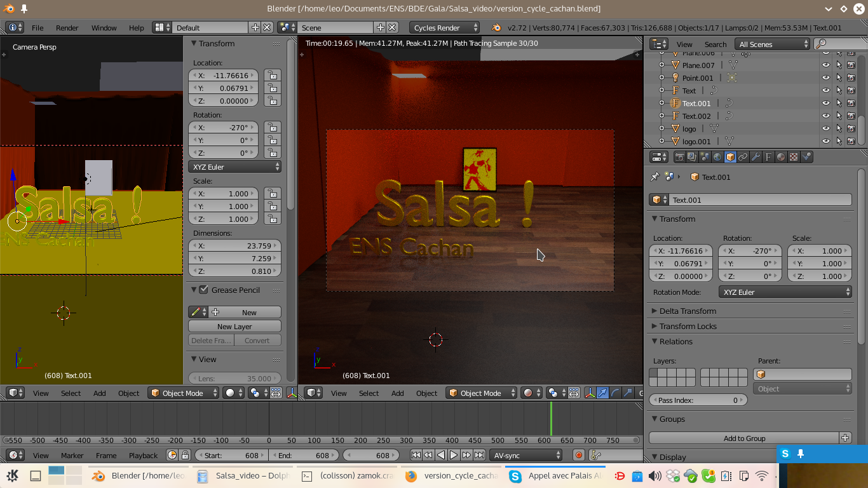The image size is (868, 488).
Task: Open the All Scenes outliner dropdown
Action: (772, 44)
